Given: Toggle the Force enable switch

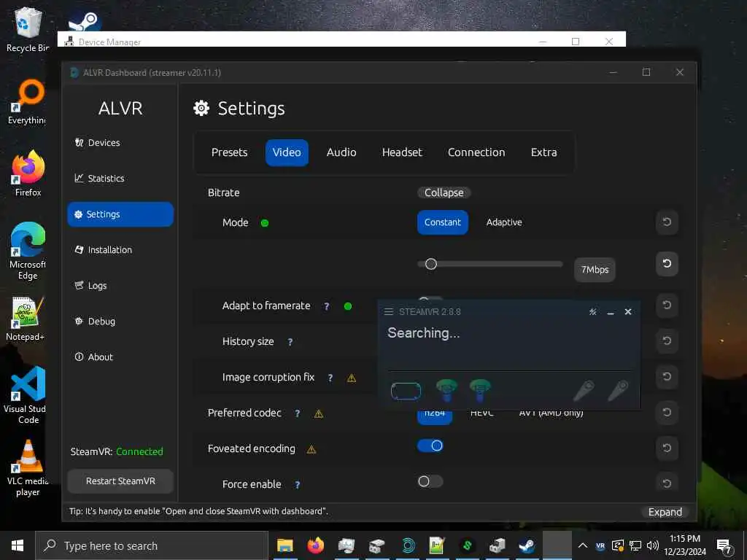Looking at the screenshot, I should coord(430,481).
